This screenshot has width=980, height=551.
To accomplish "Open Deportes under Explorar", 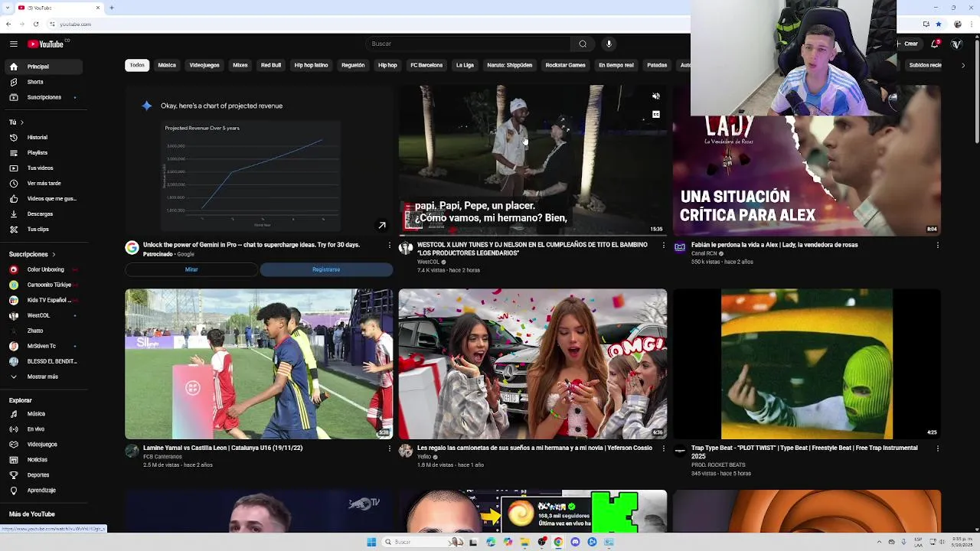I will point(42,474).
